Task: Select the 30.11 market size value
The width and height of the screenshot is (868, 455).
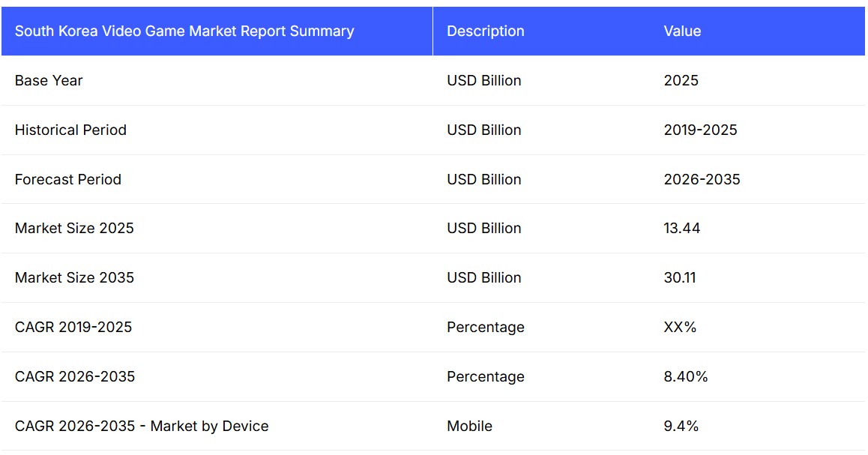Action: (x=679, y=278)
